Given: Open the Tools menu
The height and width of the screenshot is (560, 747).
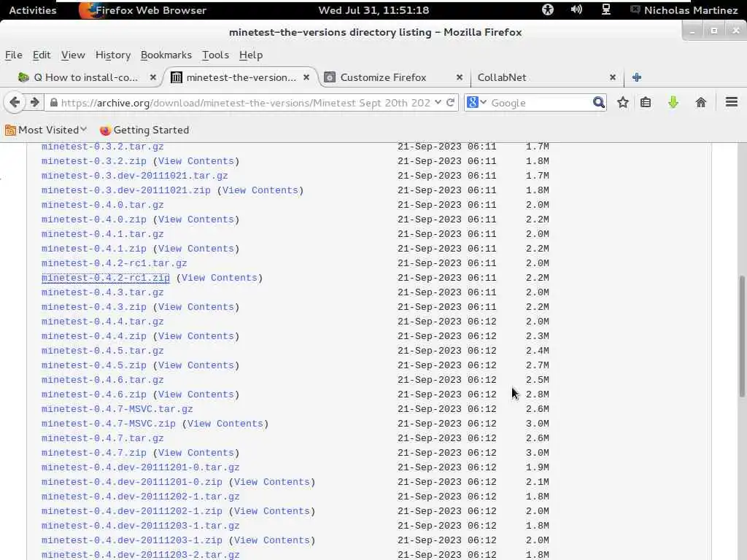Looking at the screenshot, I should [215, 55].
